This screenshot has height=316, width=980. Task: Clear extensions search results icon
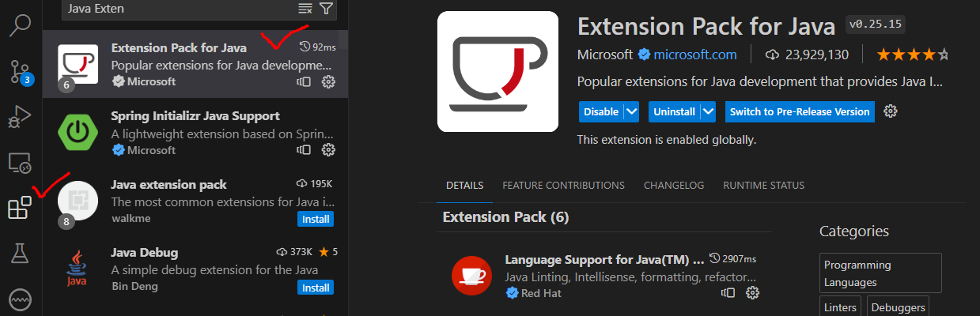[305, 9]
